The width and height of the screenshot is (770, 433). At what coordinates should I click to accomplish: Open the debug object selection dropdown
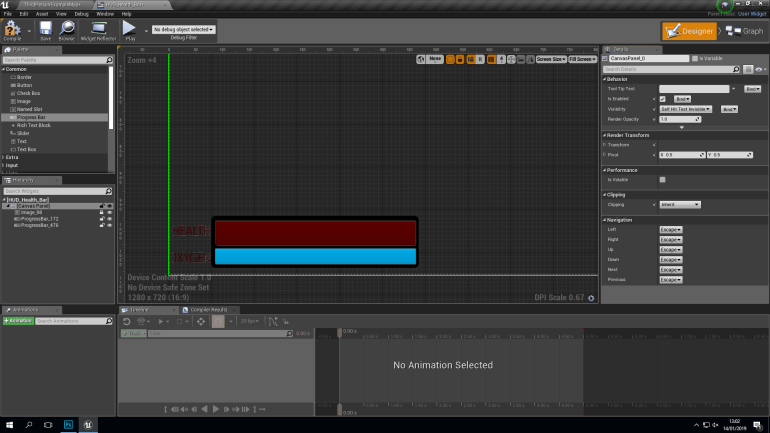184,29
